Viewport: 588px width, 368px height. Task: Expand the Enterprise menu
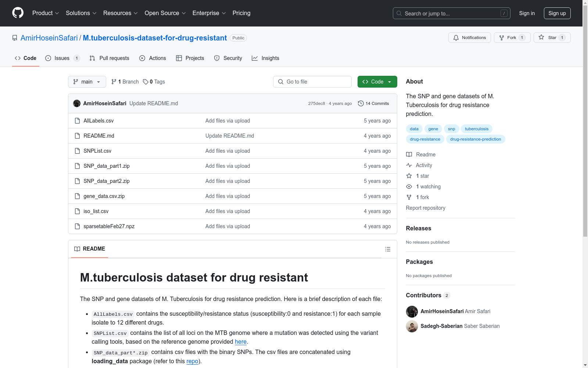point(209,13)
